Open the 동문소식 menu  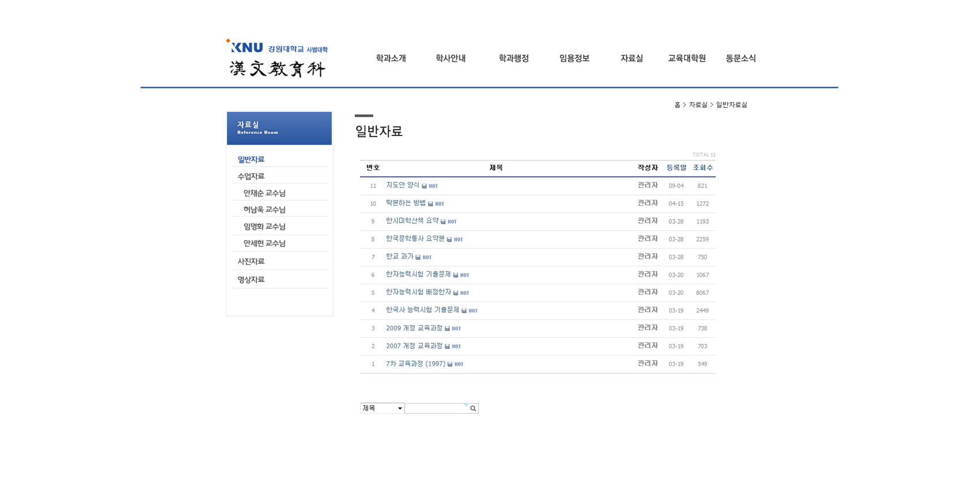[x=741, y=58]
